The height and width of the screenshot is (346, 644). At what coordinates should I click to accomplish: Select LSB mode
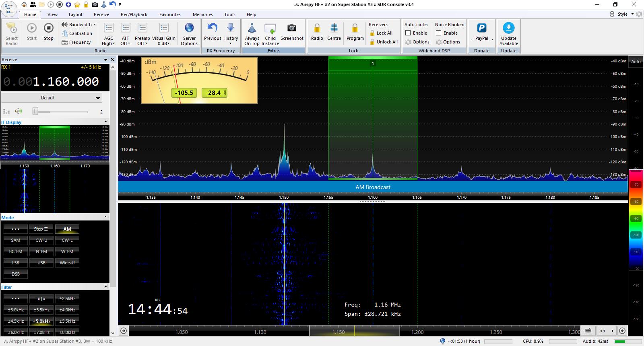pyautogui.click(x=16, y=263)
